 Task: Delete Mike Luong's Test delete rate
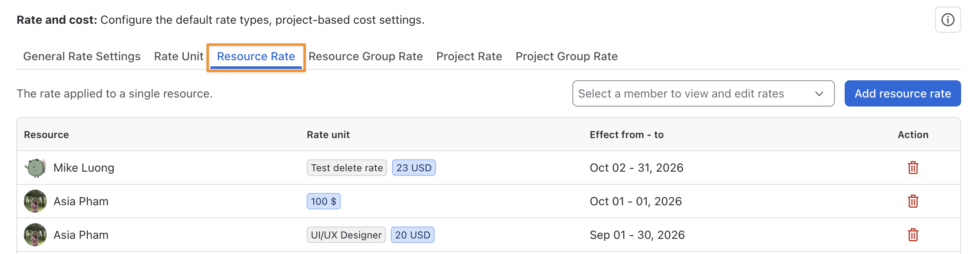coord(913,168)
